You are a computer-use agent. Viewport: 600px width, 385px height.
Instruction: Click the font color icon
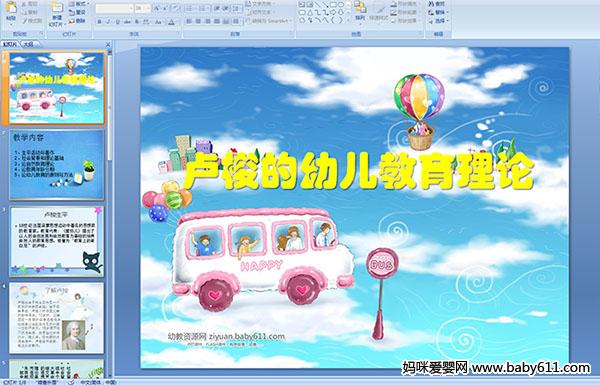pos(171,22)
